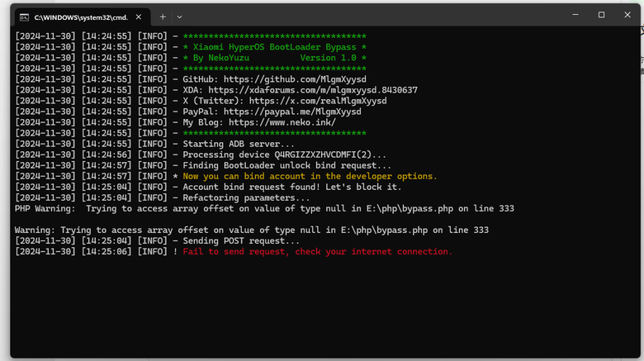The height and width of the screenshot is (361, 644).
Task: Click the 'By NekoYuzu' text
Action: (221, 58)
